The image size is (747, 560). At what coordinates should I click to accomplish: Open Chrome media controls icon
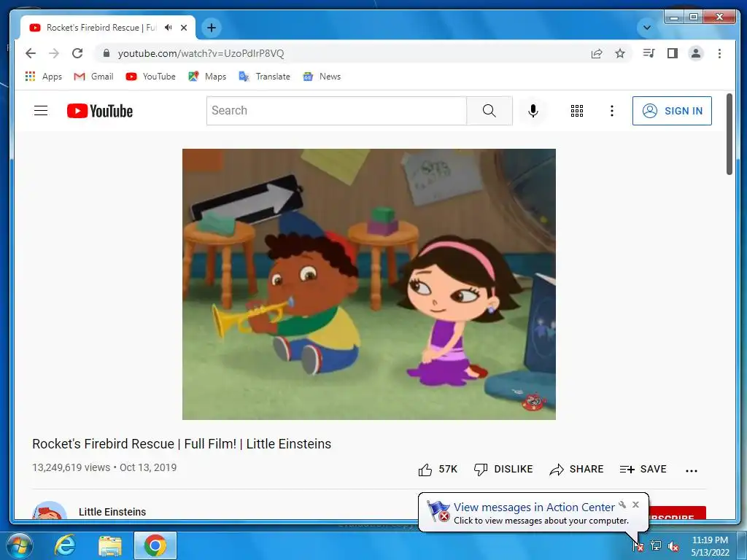(649, 53)
